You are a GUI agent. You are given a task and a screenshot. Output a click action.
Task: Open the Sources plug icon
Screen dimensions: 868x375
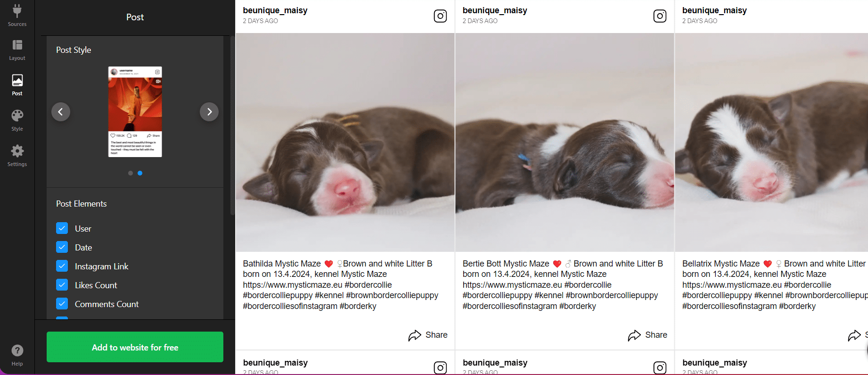click(x=17, y=11)
